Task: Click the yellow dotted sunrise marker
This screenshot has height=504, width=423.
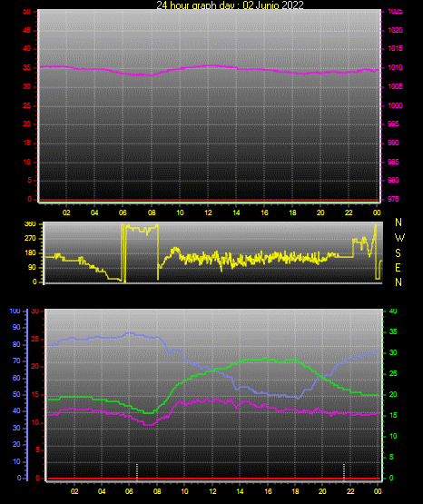Action: click(x=137, y=472)
